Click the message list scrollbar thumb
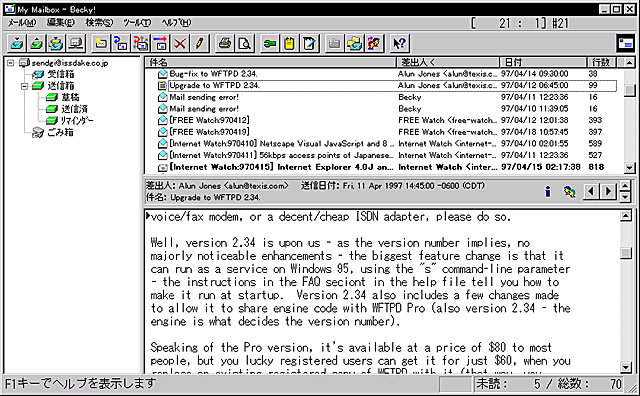The width and height of the screenshot is (640, 396). tap(629, 90)
